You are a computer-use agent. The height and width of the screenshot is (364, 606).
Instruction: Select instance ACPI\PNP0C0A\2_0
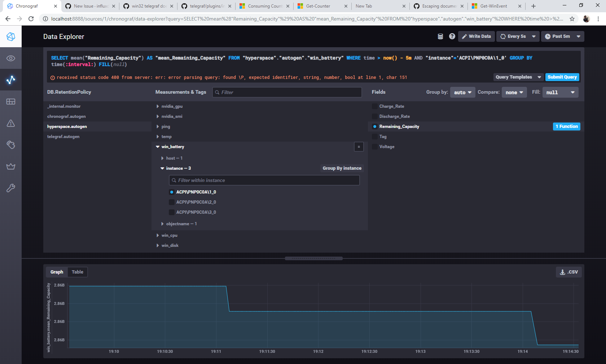172,202
